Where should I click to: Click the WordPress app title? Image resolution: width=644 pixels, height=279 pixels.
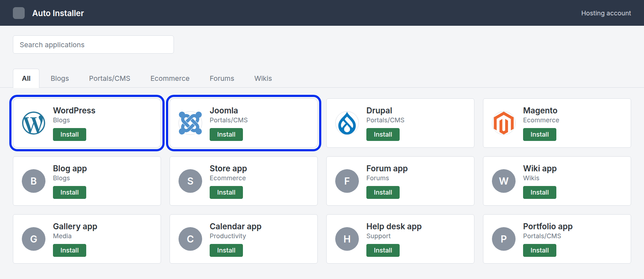pos(74,111)
